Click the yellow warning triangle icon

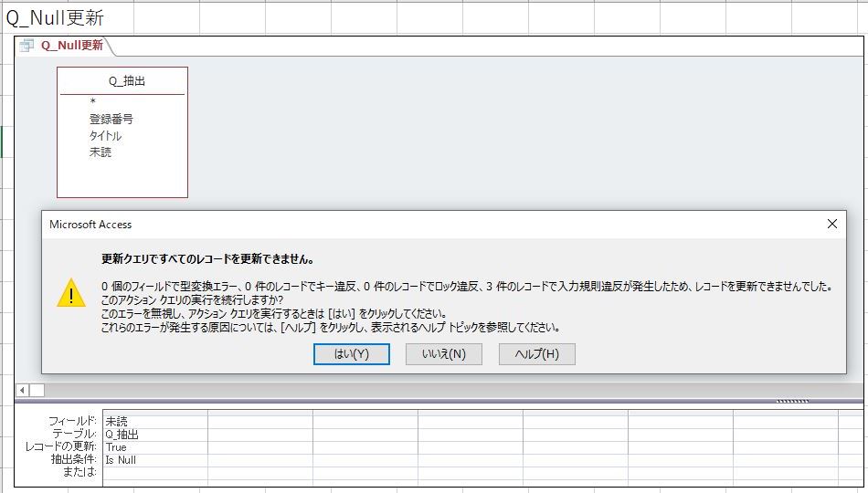71,293
